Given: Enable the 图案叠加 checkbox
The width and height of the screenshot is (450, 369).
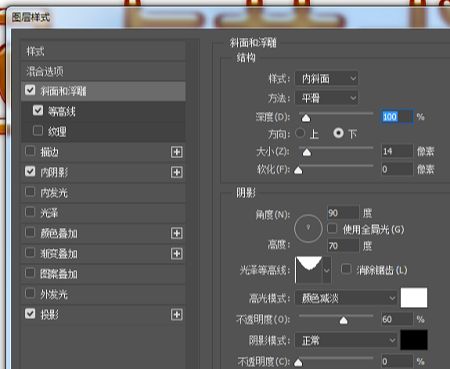Looking at the screenshot, I should pos(30,273).
